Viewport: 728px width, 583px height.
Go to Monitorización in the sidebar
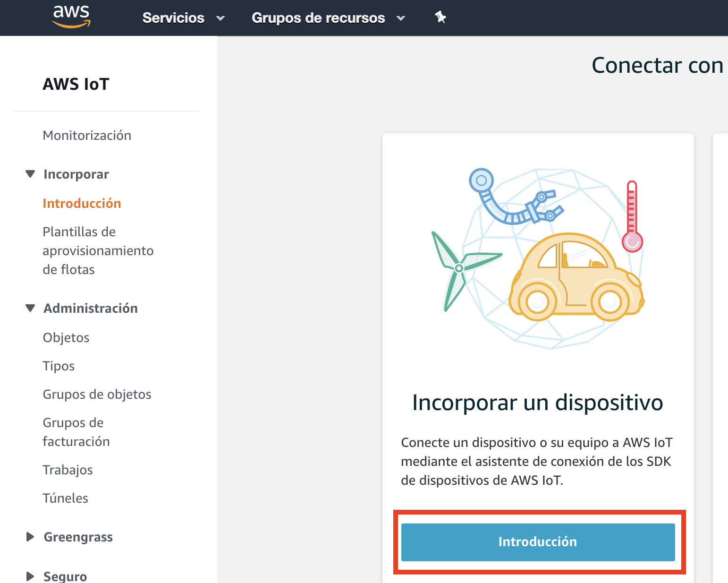pyautogui.click(x=87, y=135)
